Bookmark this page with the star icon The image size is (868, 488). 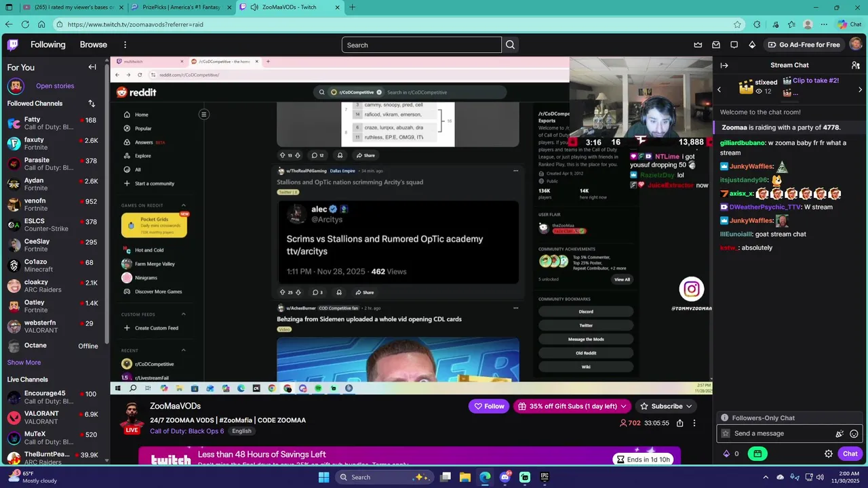pos(737,24)
